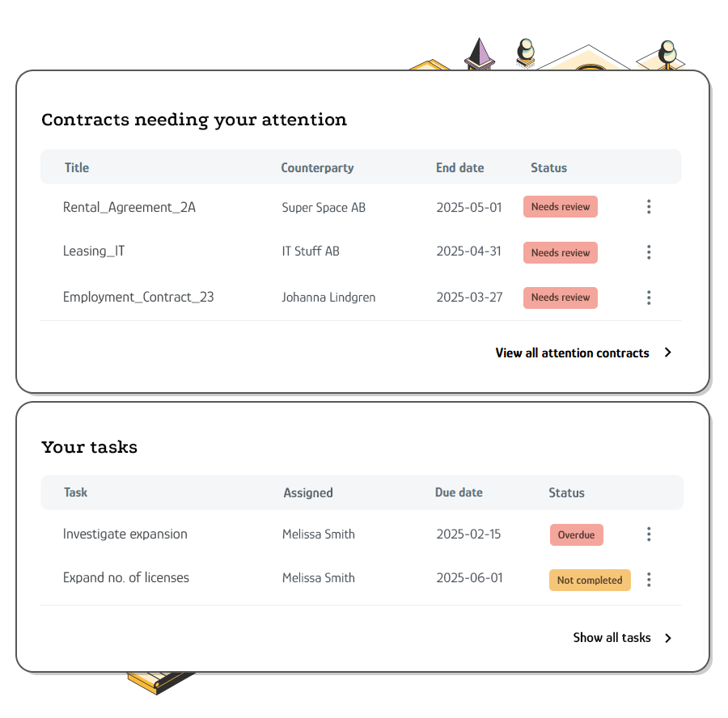Viewport: 728px width, 718px height.
Task: Click Overdue status badge
Action: [576, 534]
